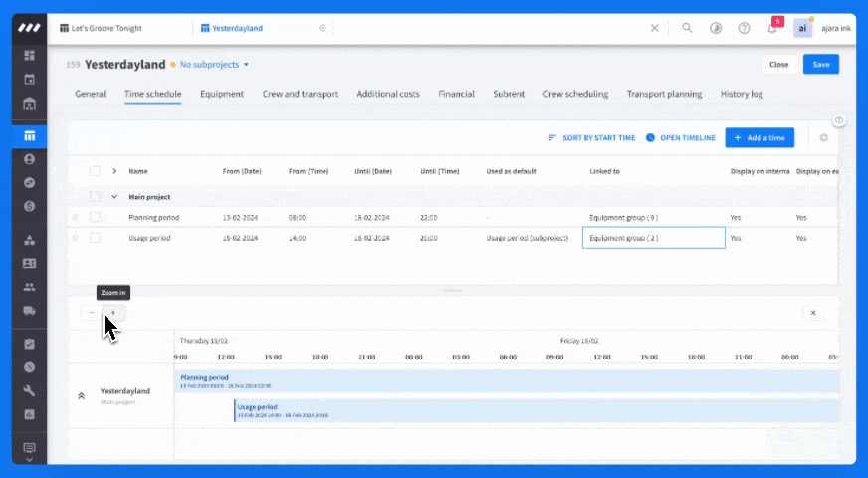The width and height of the screenshot is (868, 478).
Task: Click the plus icon next to Yesterdayland tab
Action: coord(323,28)
